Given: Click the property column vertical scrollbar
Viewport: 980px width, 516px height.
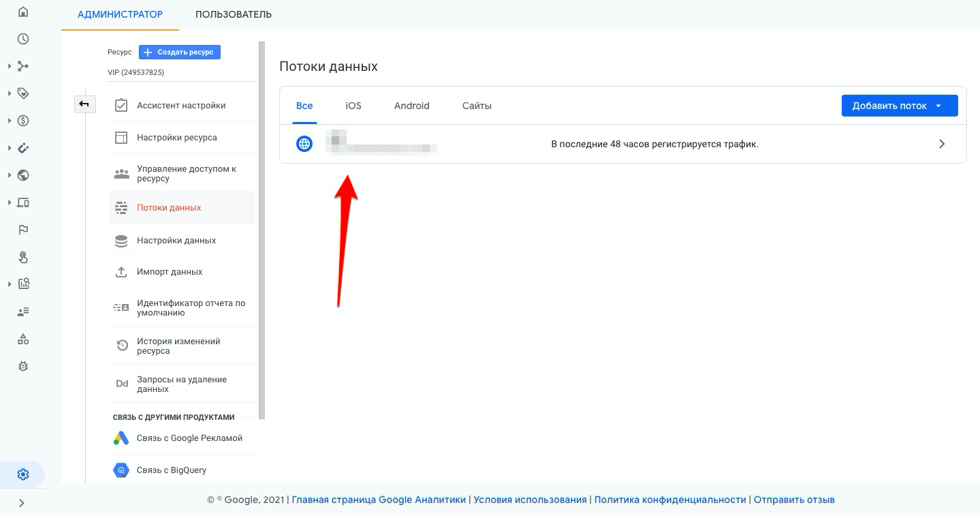Looking at the screenshot, I should click(262, 230).
